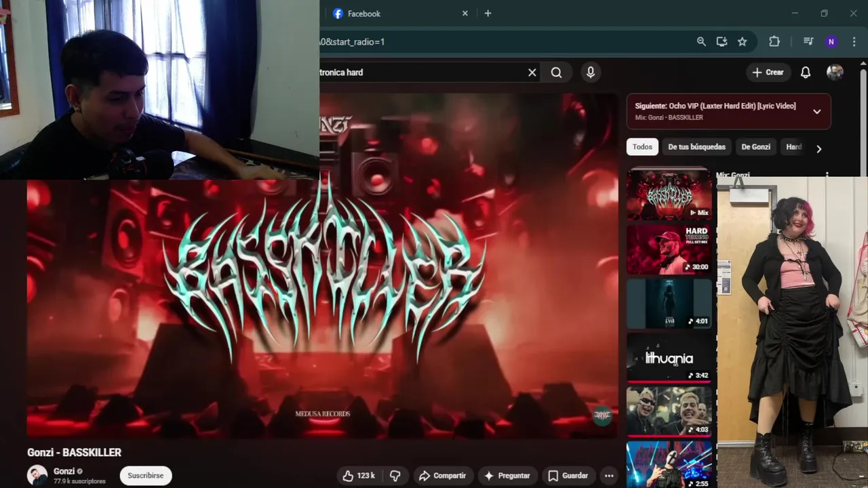The width and height of the screenshot is (868, 488).
Task: Select the Hard filter chip
Action: [x=793, y=147]
